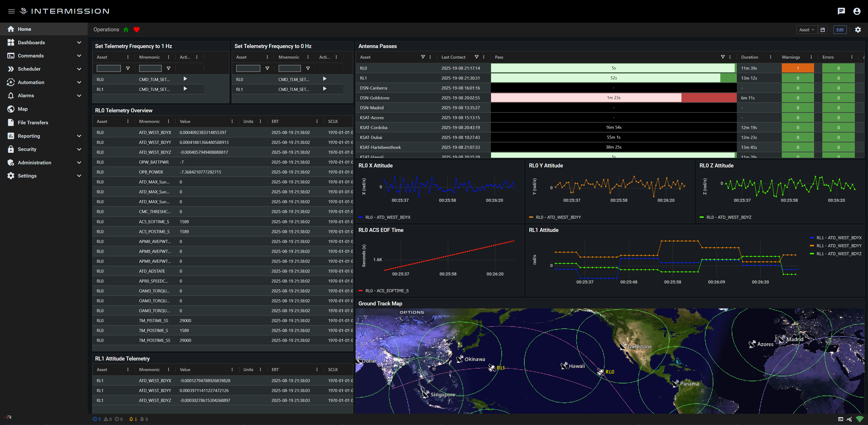Toggle RL1 - ATD_WEST_BDYX legend entry

[x=836, y=238]
